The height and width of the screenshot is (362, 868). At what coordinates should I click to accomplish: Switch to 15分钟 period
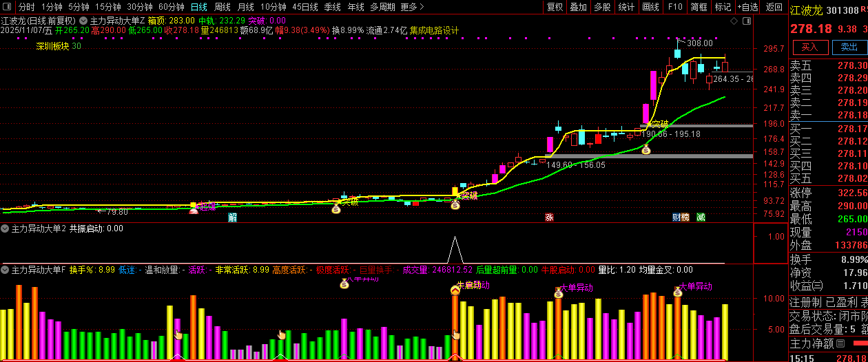107,7
